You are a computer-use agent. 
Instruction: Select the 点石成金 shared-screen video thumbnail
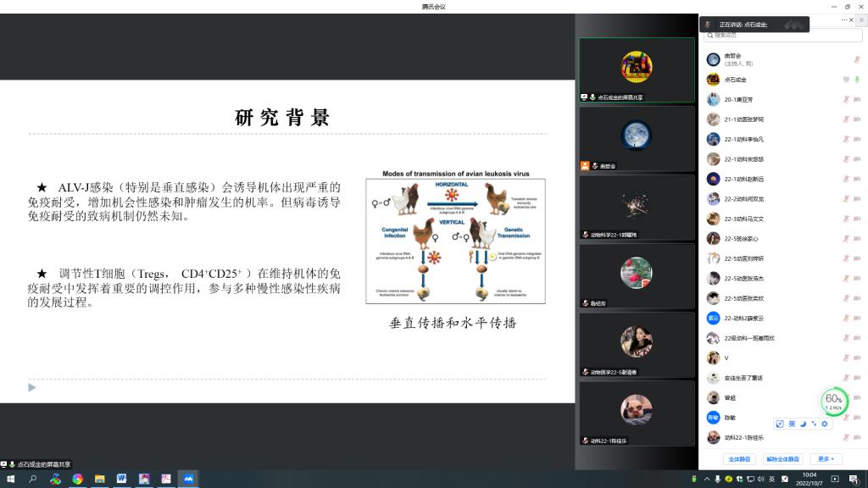pyautogui.click(x=637, y=69)
